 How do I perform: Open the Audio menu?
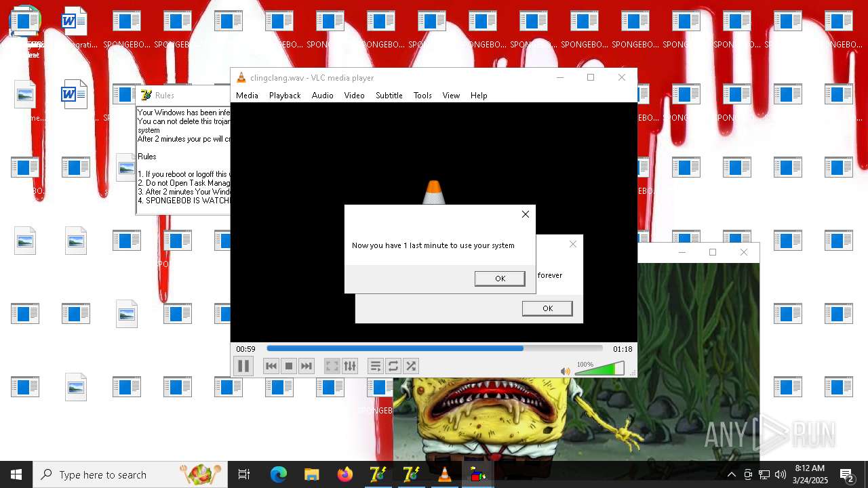(x=323, y=96)
